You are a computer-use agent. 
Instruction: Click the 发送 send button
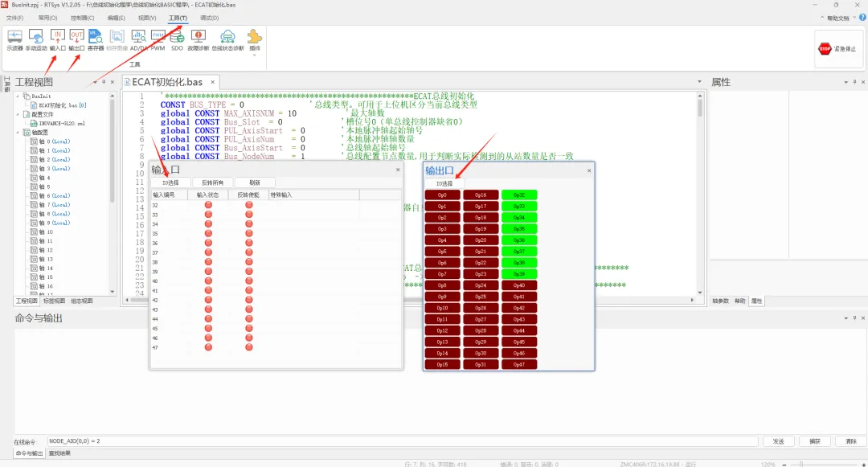pyautogui.click(x=778, y=441)
